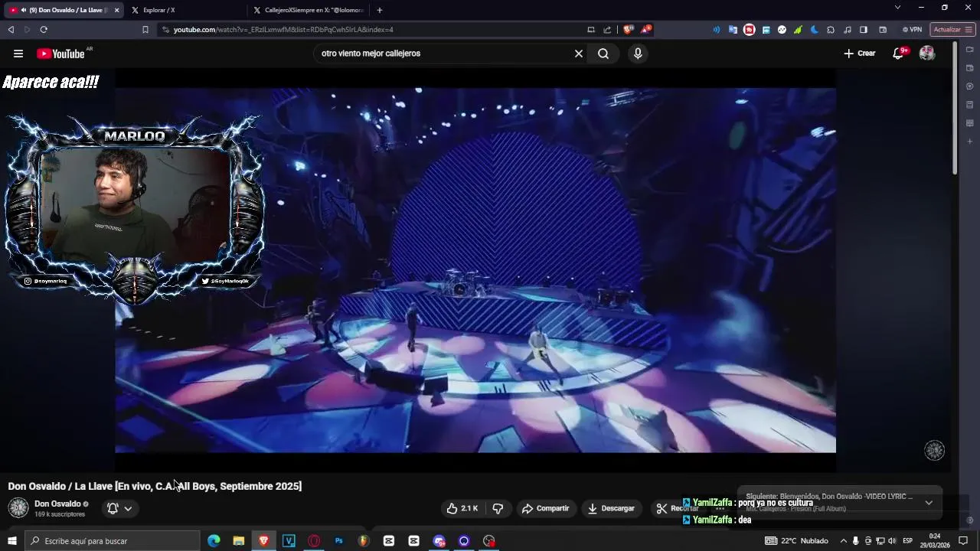
Task: Open the YouTube account avatar menu
Action: (927, 54)
